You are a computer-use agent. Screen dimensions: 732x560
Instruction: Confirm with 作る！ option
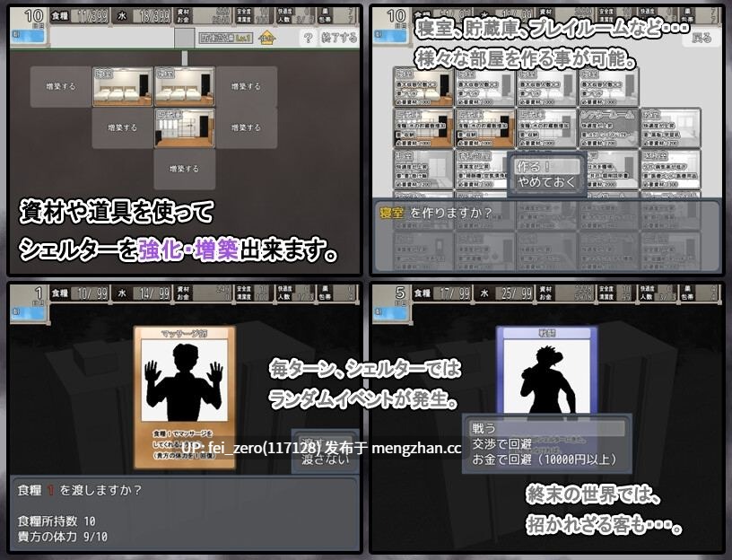tap(546, 166)
